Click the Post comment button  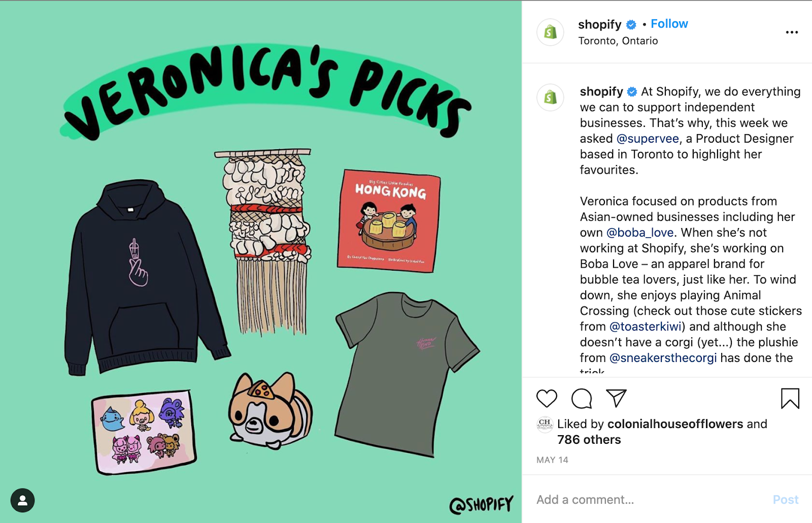coord(786,500)
